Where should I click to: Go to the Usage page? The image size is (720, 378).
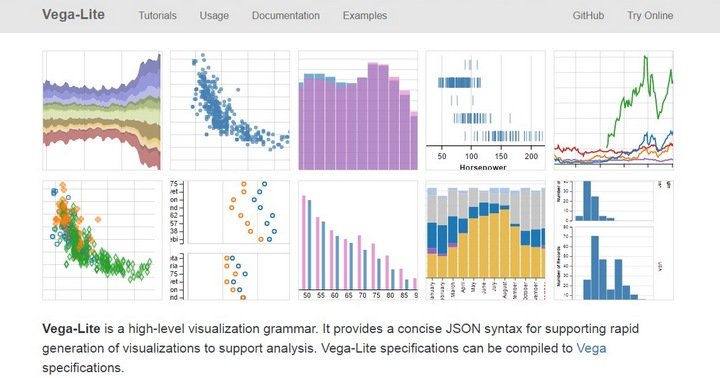214,16
